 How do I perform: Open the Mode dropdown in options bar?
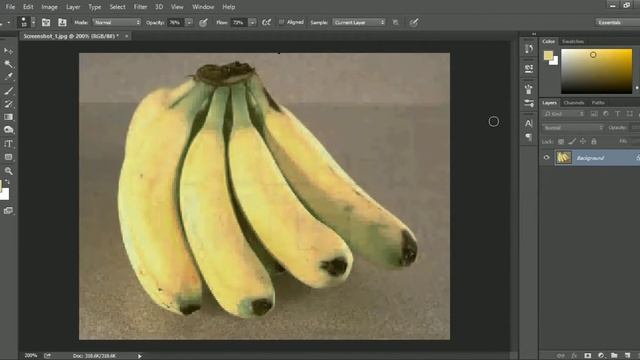117,22
